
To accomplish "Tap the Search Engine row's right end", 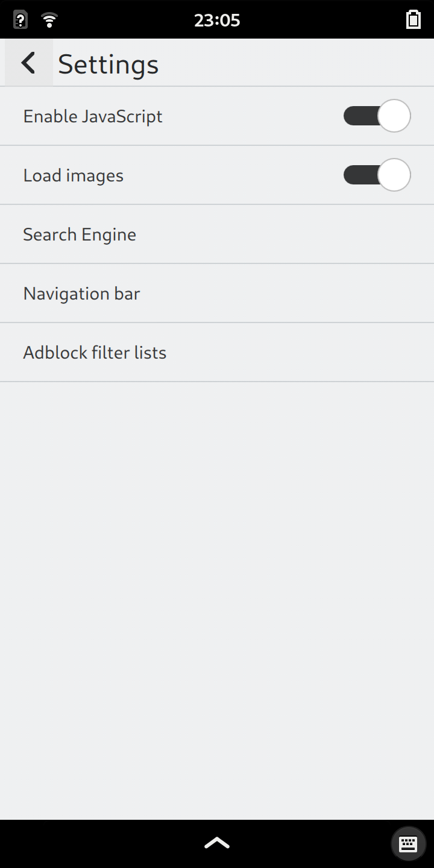I will 398,234.
